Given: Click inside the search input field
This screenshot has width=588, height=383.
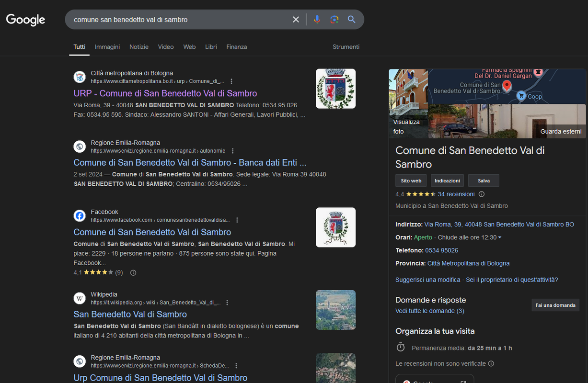Looking at the screenshot, I should (x=180, y=20).
